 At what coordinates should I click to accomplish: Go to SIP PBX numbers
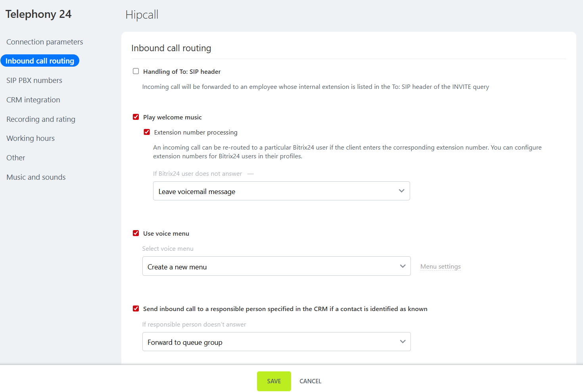point(34,80)
